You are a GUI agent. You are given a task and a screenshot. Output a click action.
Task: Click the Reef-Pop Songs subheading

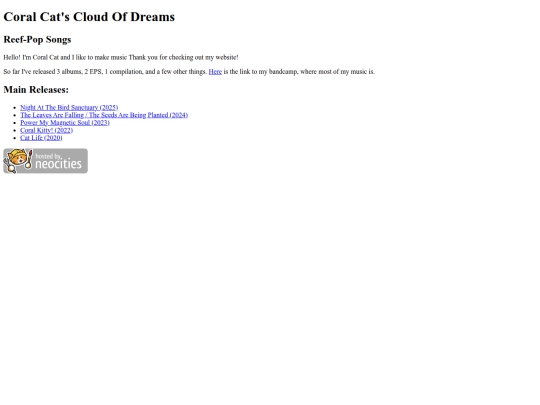pos(37,40)
